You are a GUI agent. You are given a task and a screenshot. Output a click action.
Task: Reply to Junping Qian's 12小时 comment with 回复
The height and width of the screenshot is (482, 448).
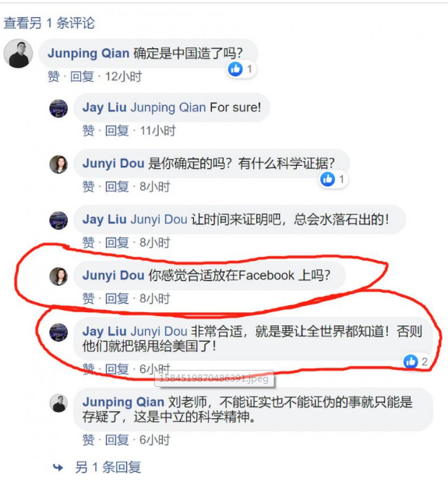pos(82,76)
